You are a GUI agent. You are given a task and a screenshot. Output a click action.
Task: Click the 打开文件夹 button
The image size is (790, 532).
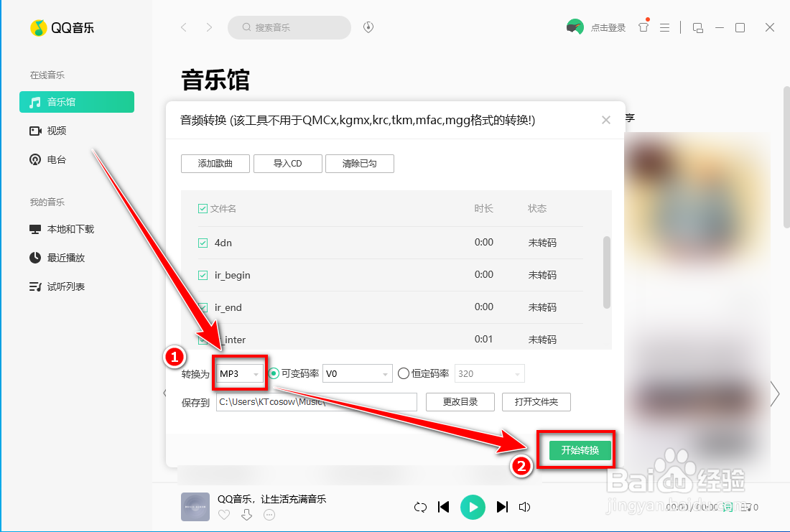coord(536,402)
